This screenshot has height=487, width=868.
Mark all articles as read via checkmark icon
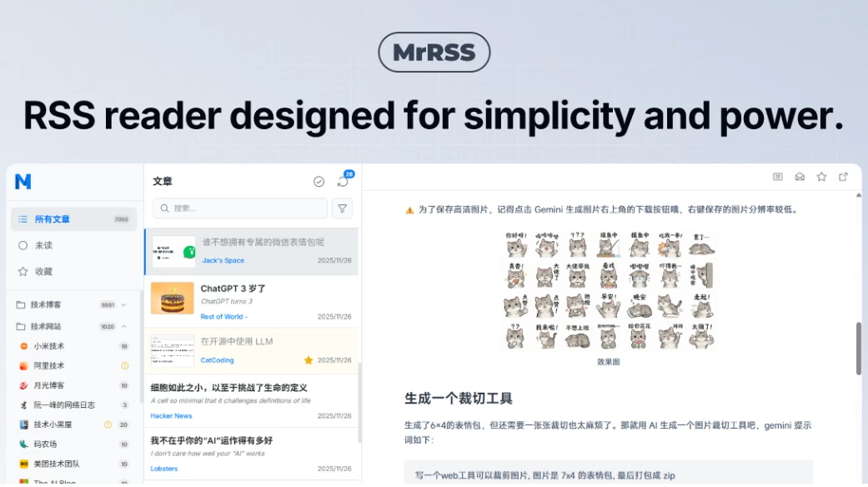click(319, 180)
